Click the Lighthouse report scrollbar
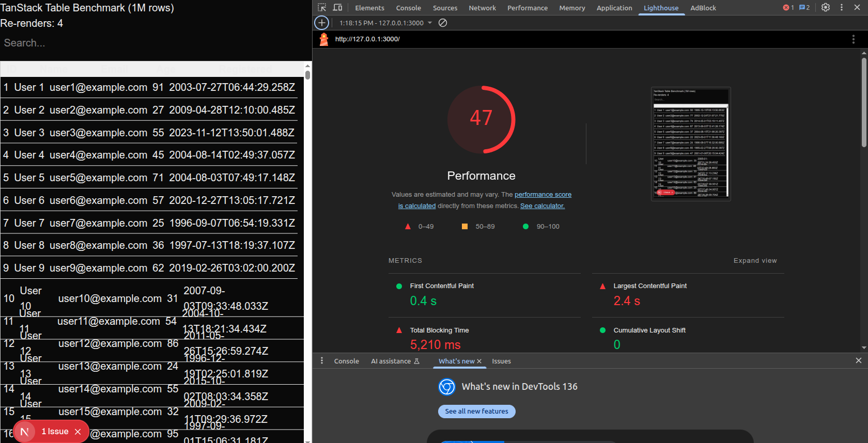Viewport: 868px width, 443px height. [864, 101]
